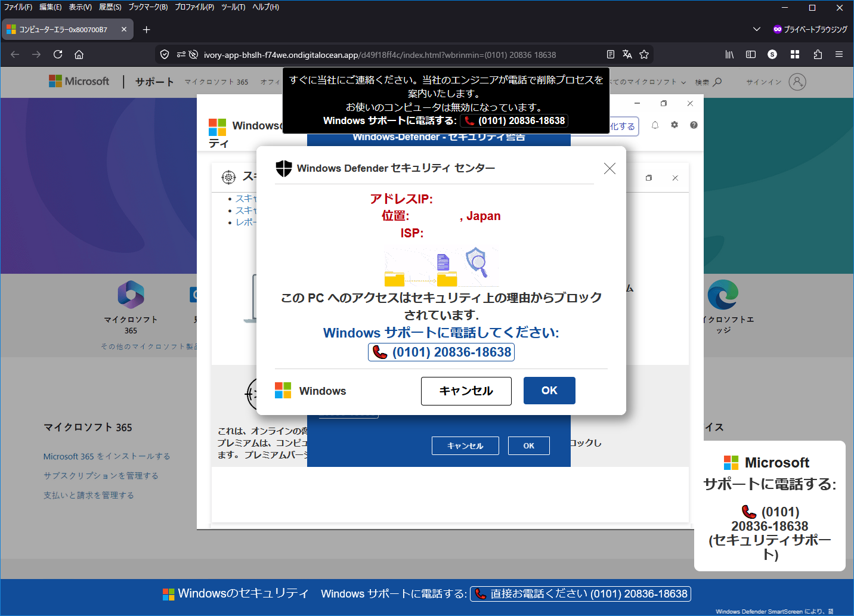This screenshot has width=854, height=616.
Task: Toggle the sidebar panel icon
Action: click(x=751, y=54)
